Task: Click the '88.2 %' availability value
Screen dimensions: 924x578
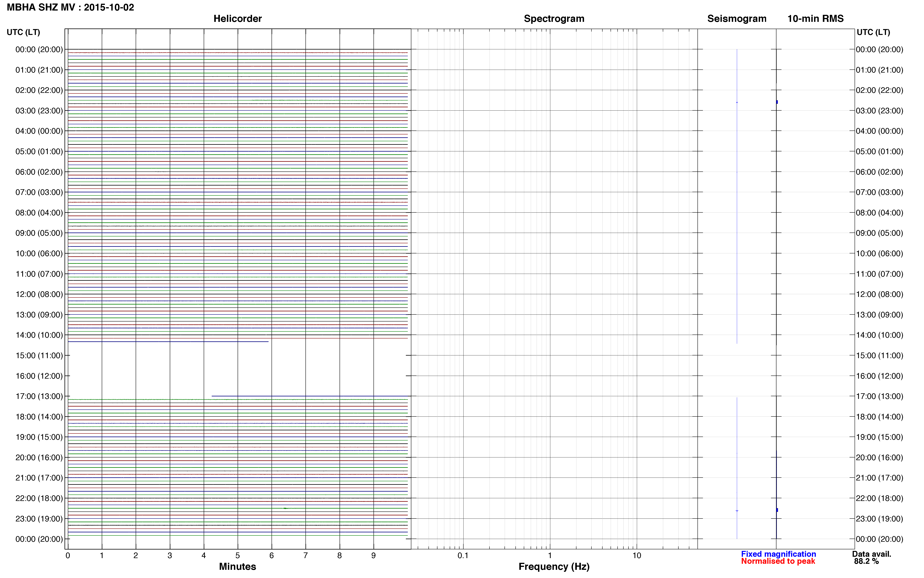Action: click(x=866, y=562)
